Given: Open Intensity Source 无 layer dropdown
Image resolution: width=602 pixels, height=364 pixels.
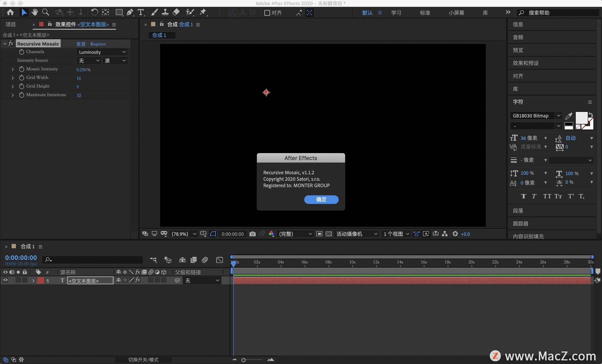Looking at the screenshot, I should [x=89, y=61].
